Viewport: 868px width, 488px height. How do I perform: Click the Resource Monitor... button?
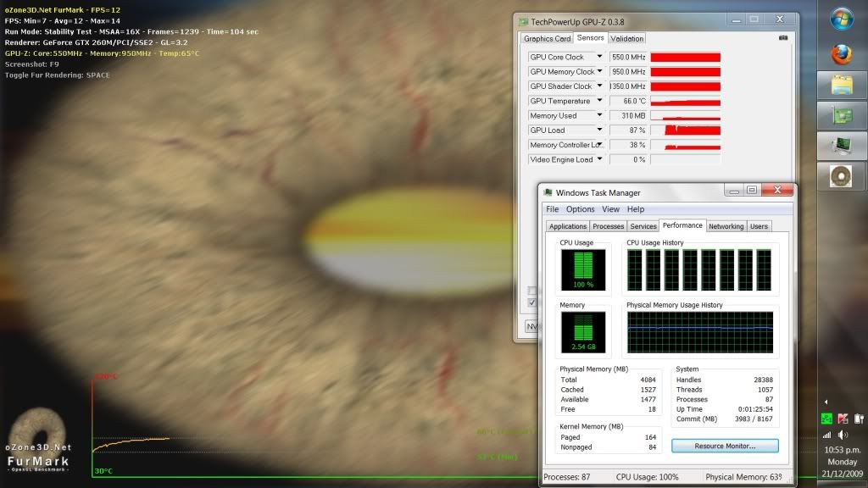click(725, 446)
